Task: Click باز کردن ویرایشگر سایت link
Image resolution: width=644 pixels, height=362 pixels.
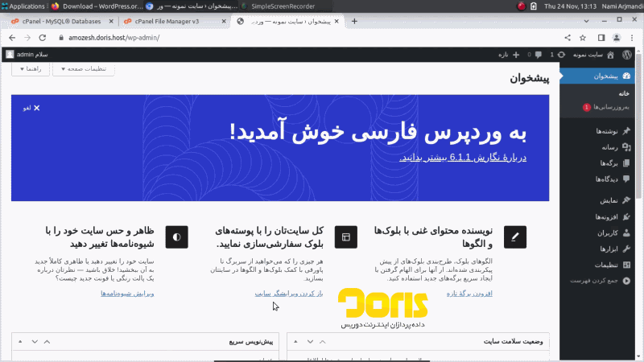Action: (x=289, y=294)
